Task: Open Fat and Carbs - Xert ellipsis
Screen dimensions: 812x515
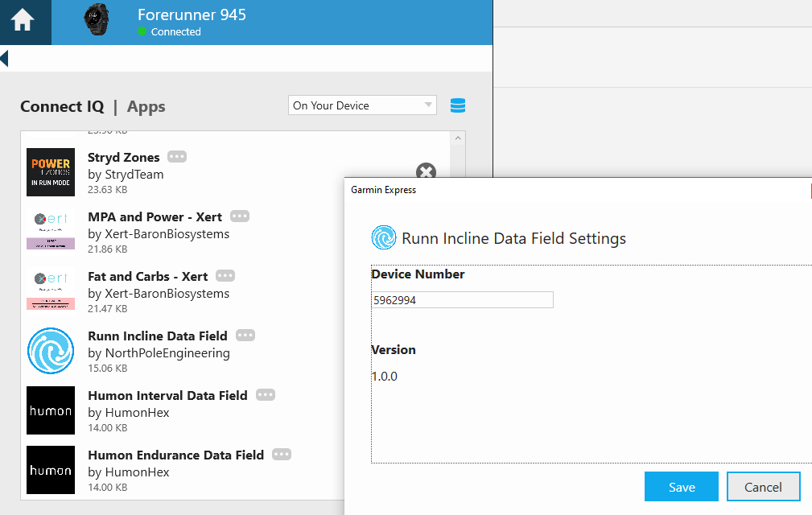Action: [x=225, y=276]
